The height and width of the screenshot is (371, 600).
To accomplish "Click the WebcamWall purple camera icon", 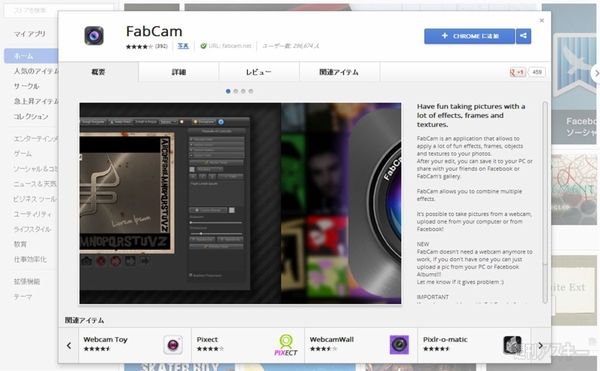I will coord(399,345).
